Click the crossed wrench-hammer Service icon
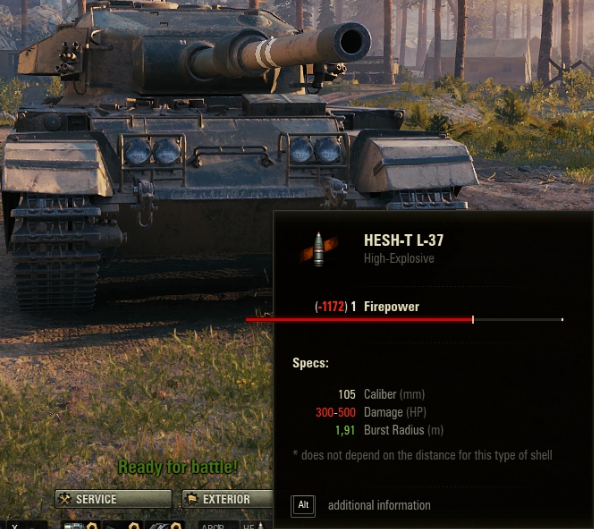Image resolution: width=594 pixels, height=529 pixels. (x=65, y=499)
